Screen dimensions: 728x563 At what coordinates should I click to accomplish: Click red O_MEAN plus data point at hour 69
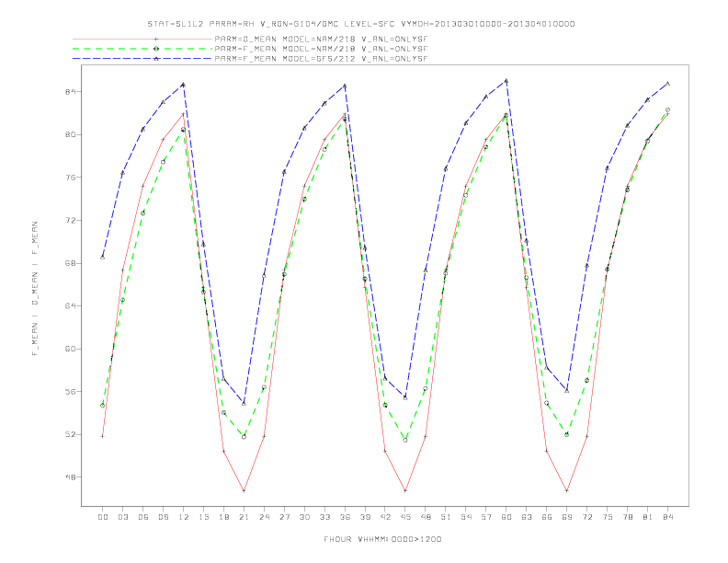tap(567, 490)
